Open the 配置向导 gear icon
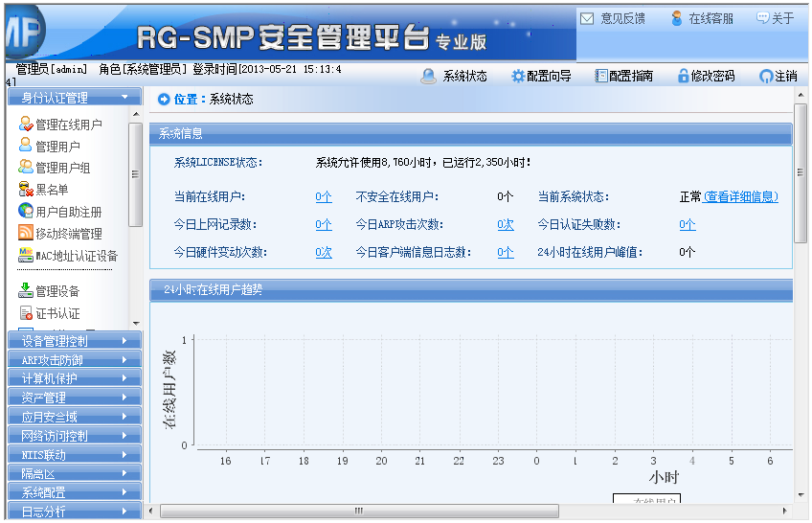 518,76
